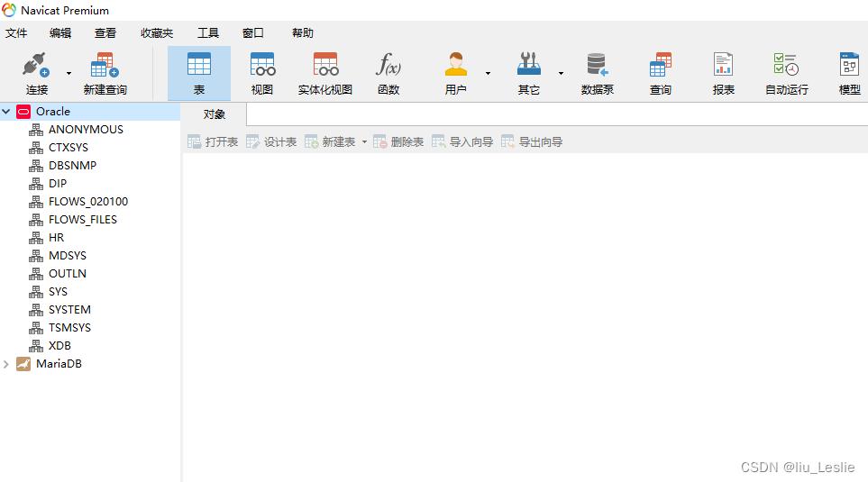This screenshot has height=482, width=868.
Task: Open the 收藏夹 favorites menu
Action: click(157, 33)
